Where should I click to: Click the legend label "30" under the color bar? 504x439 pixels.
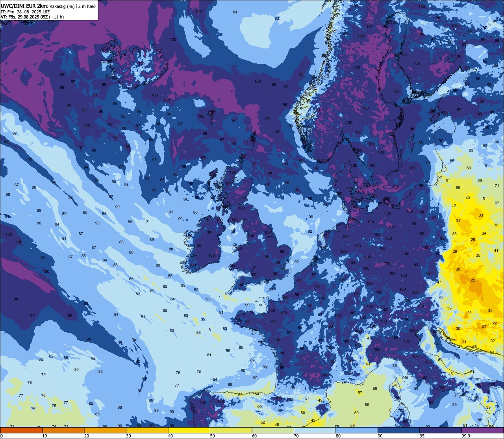(x=128, y=436)
